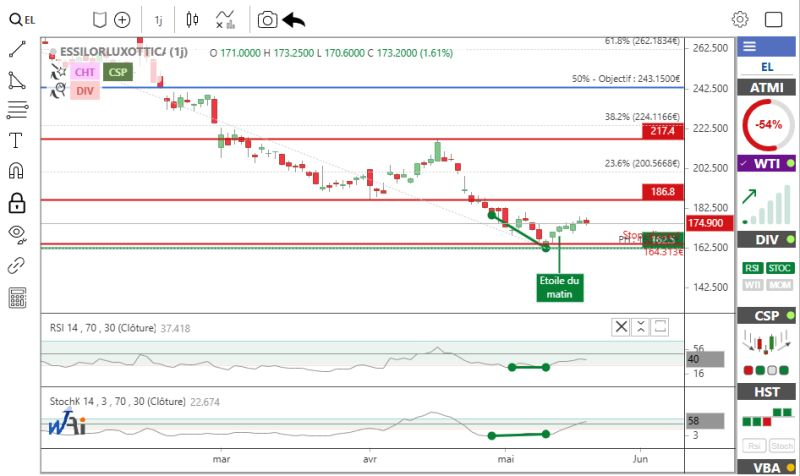The image size is (800, 476).
Task: Open the indicators menu icon
Action: click(x=225, y=20)
